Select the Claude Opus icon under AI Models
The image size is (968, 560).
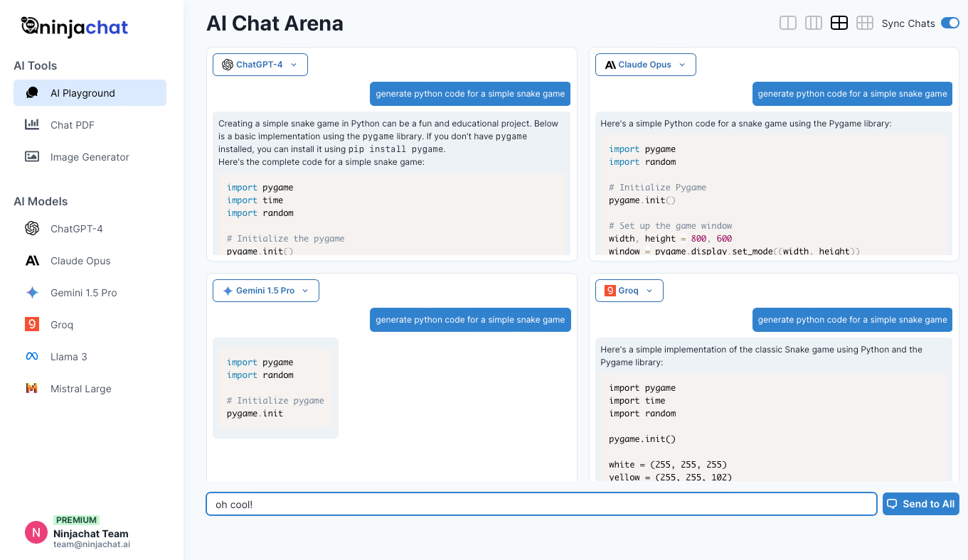(32, 260)
